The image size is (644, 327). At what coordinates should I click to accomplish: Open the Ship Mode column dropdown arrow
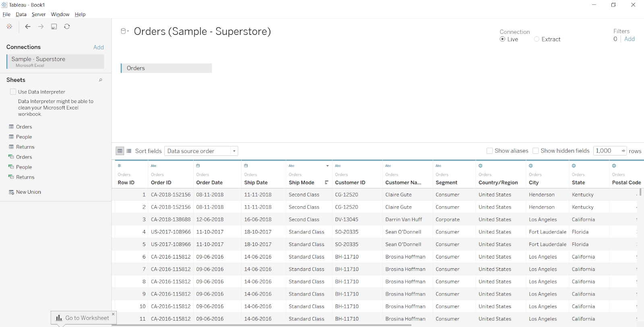[327, 166]
